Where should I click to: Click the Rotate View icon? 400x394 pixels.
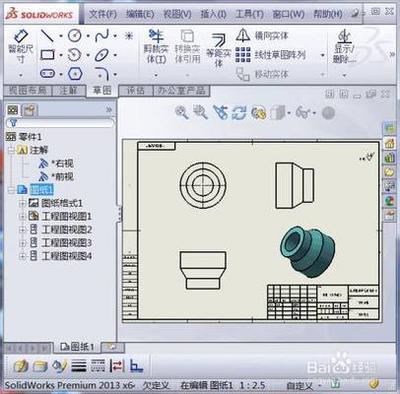(x=239, y=113)
